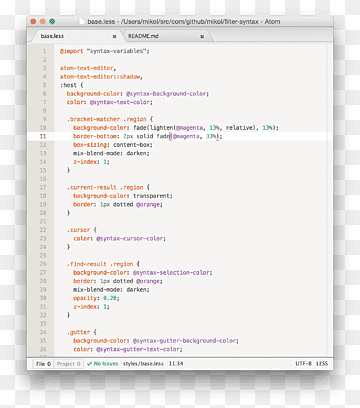Click border-bottom on highlighted line 11
The height and width of the screenshot is (408, 360).
tap(95, 136)
